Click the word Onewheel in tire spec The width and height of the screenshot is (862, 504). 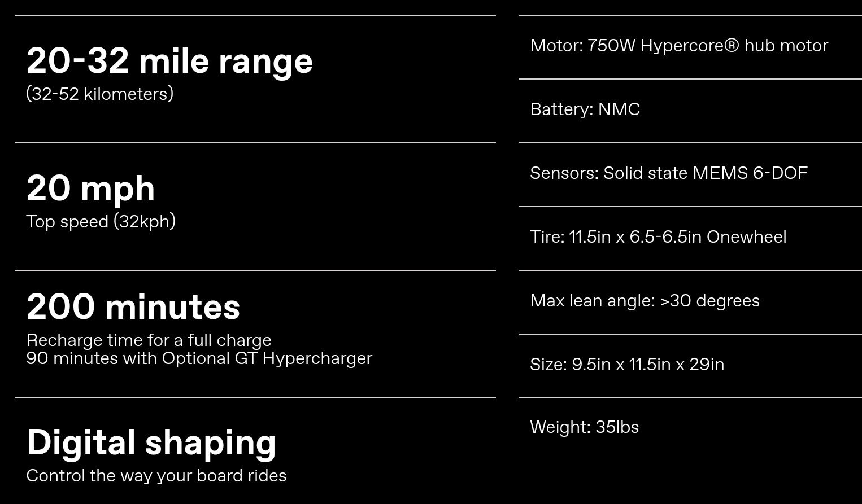[746, 237]
